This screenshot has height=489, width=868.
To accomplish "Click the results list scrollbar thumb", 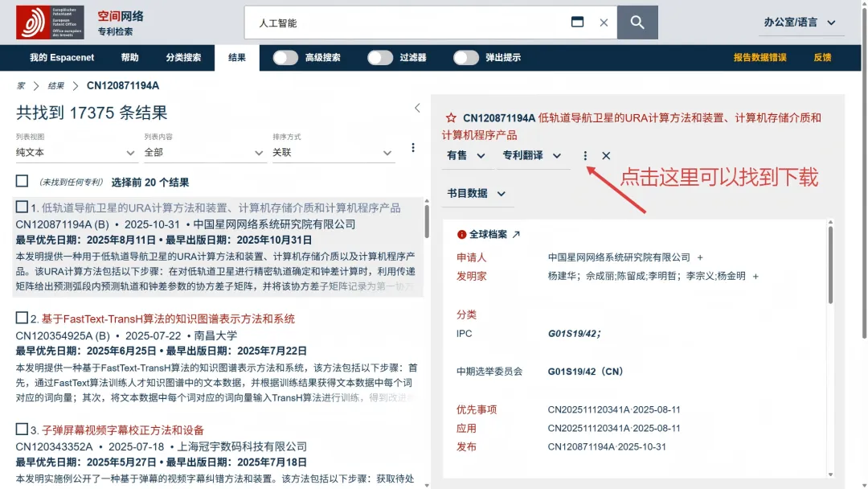I will (x=426, y=221).
